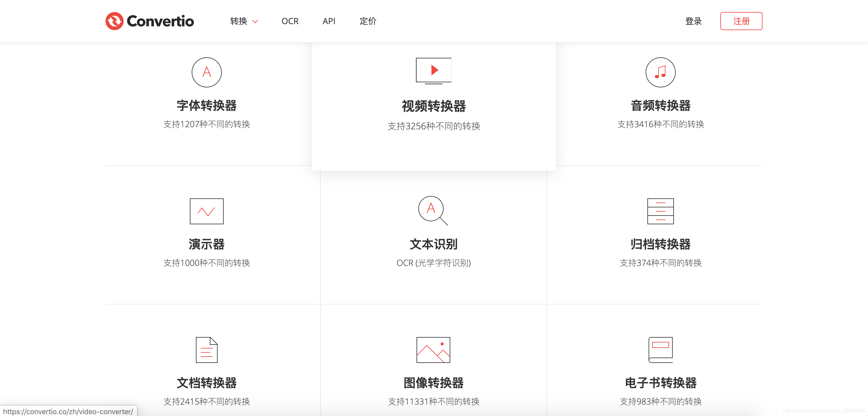The height and width of the screenshot is (416, 868).
Task: Click the audio converter music note icon
Action: pyautogui.click(x=660, y=72)
